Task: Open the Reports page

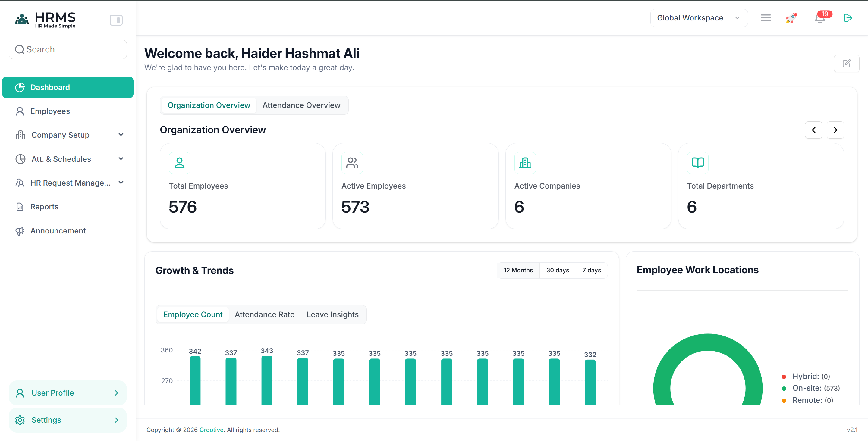Action: pyautogui.click(x=68, y=207)
